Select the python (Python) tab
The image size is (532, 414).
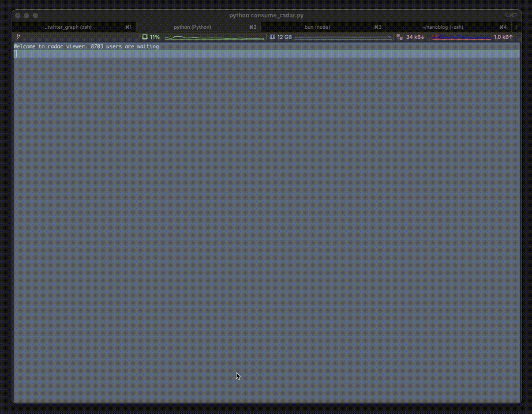tap(192, 27)
